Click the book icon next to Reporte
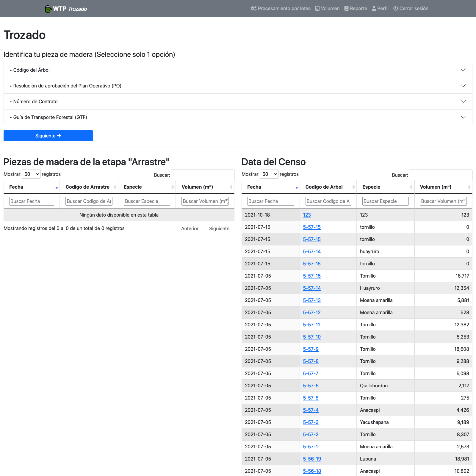476x476 pixels. (x=346, y=8)
